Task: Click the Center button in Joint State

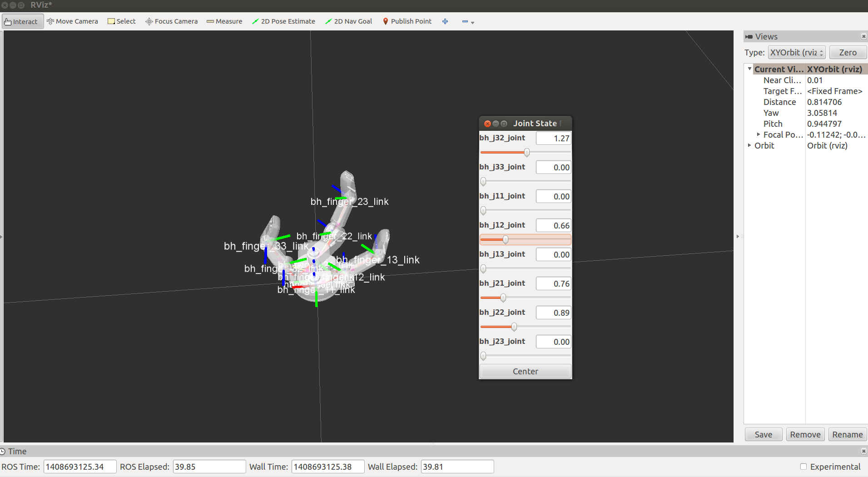Action: (x=525, y=372)
